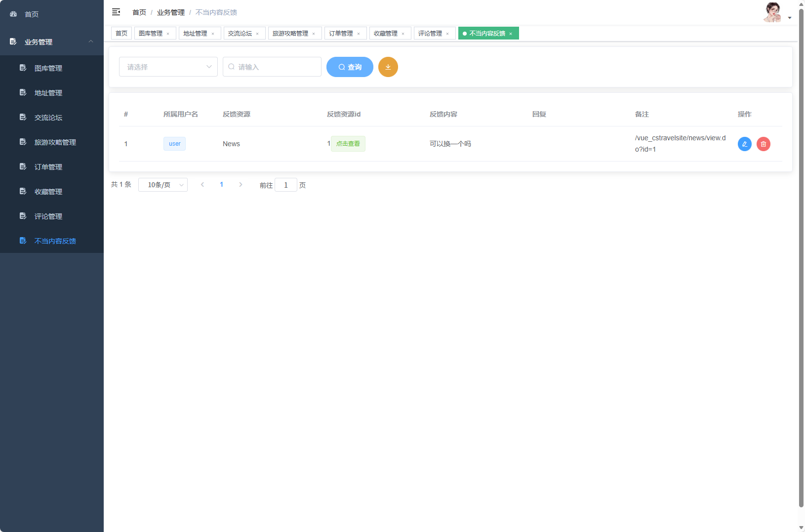Switch to the 旅游攻略管理 tab
Screen dimensions: 805x532
291,33
